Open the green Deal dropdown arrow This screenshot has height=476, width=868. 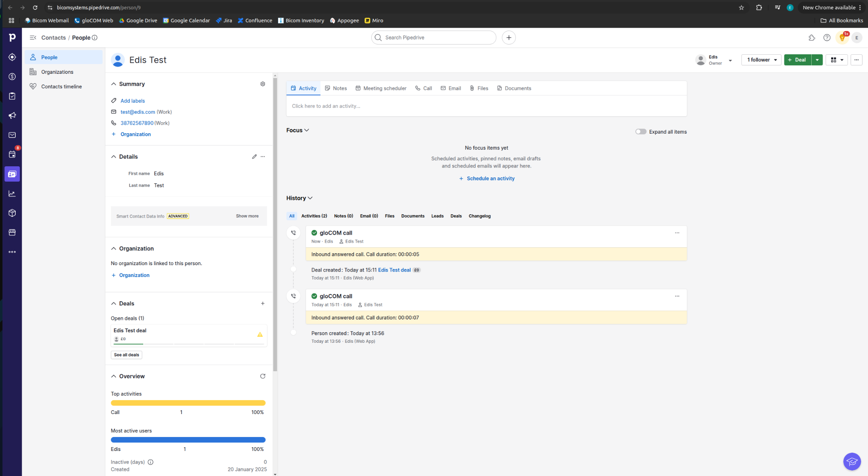tap(817, 60)
